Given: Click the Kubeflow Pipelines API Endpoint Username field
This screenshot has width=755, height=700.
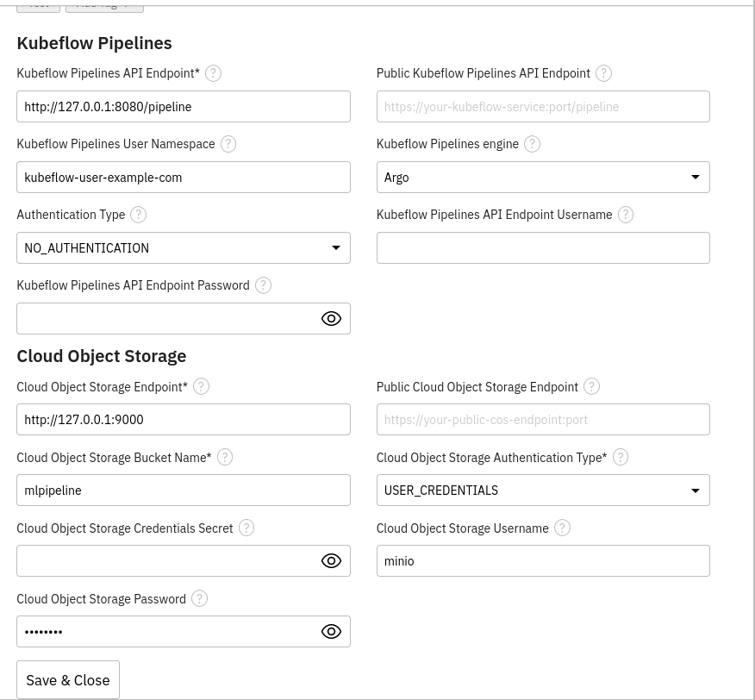Looking at the screenshot, I should (x=543, y=248).
